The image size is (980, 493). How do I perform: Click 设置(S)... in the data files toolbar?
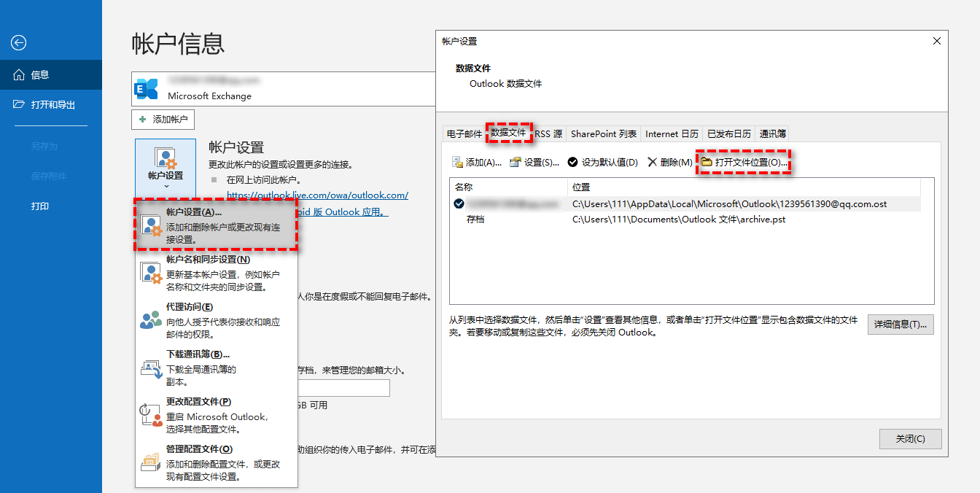click(534, 162)
